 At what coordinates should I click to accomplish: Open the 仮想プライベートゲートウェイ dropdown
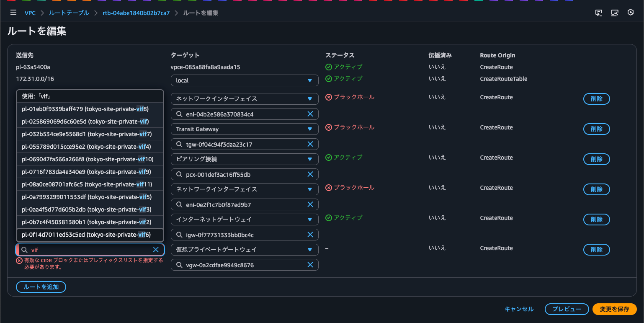(x=245, y=249)
